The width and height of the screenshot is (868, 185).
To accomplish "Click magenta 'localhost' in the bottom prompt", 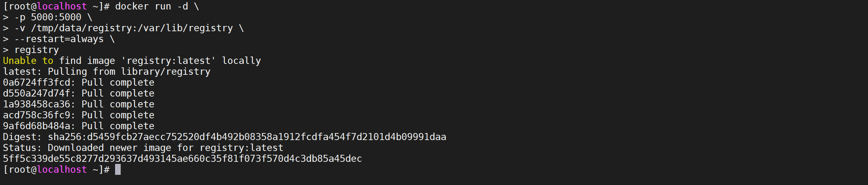I will pyautogui.click(x=62, y=170).
